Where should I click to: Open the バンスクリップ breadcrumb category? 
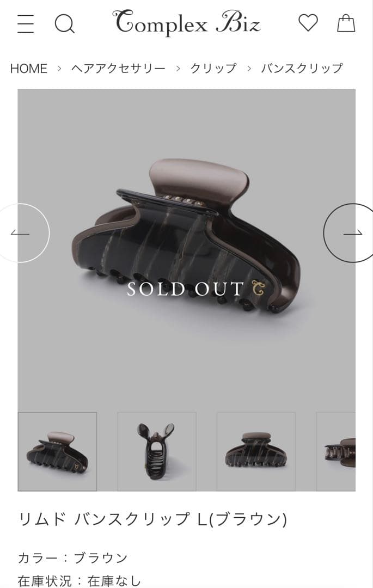(302, 68)
